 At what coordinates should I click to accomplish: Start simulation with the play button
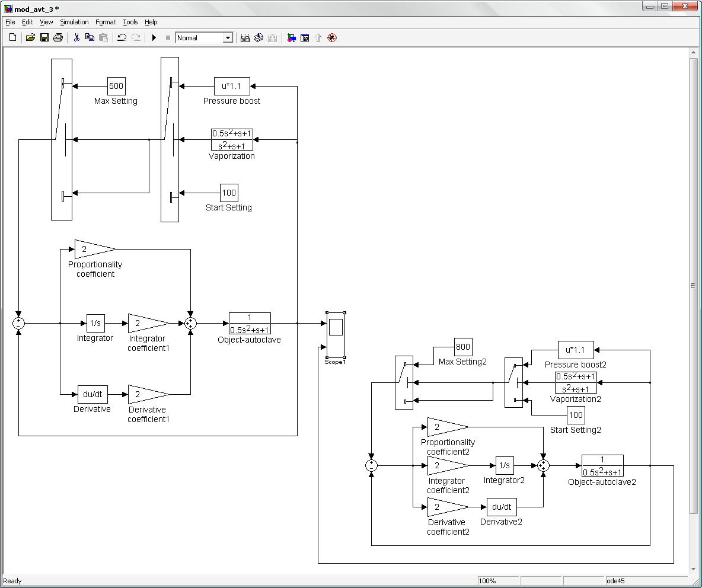154,38
